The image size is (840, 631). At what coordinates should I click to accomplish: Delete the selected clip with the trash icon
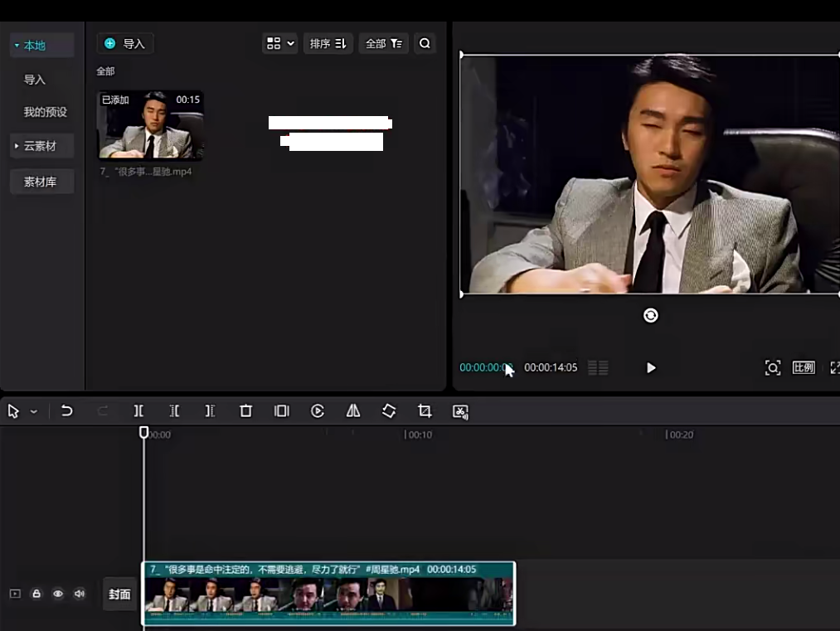(245, 410)
